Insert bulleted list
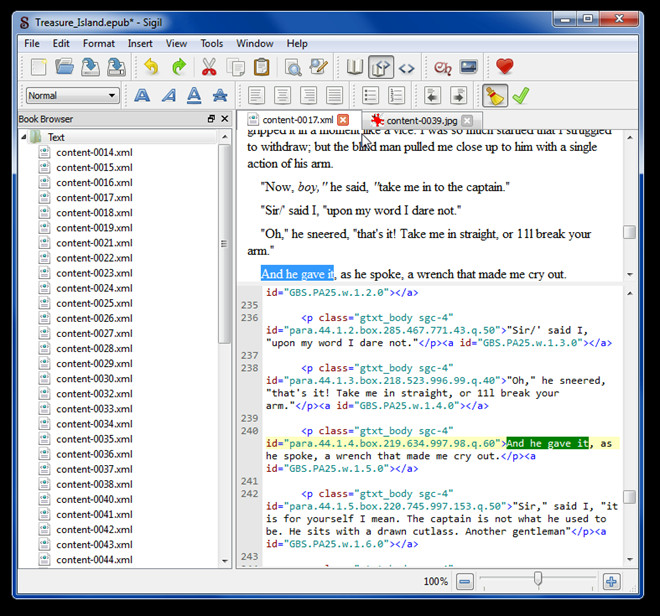 [x=370, y=96]
